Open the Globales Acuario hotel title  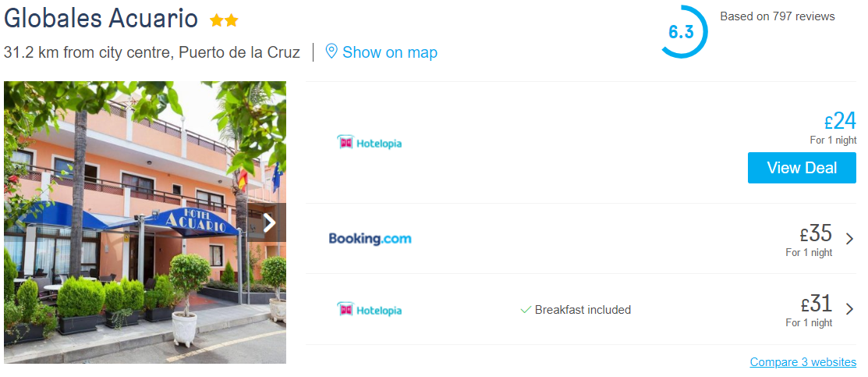click(101, 18)
